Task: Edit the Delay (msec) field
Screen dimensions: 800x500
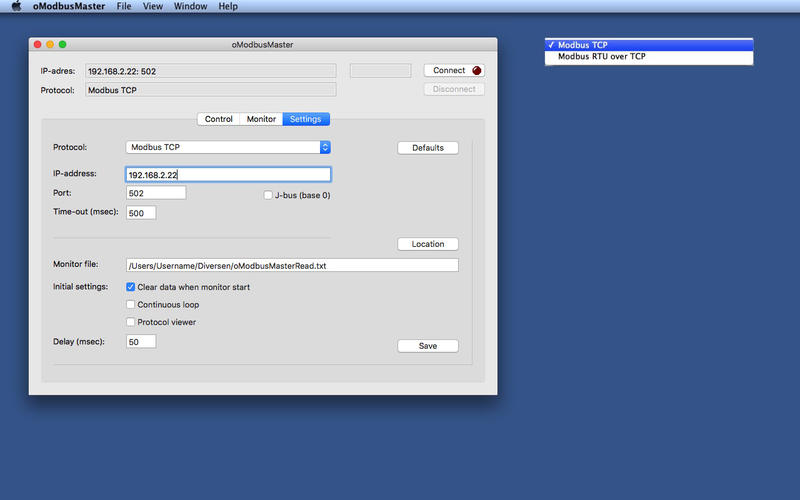Action: click(x=141, y=342)
